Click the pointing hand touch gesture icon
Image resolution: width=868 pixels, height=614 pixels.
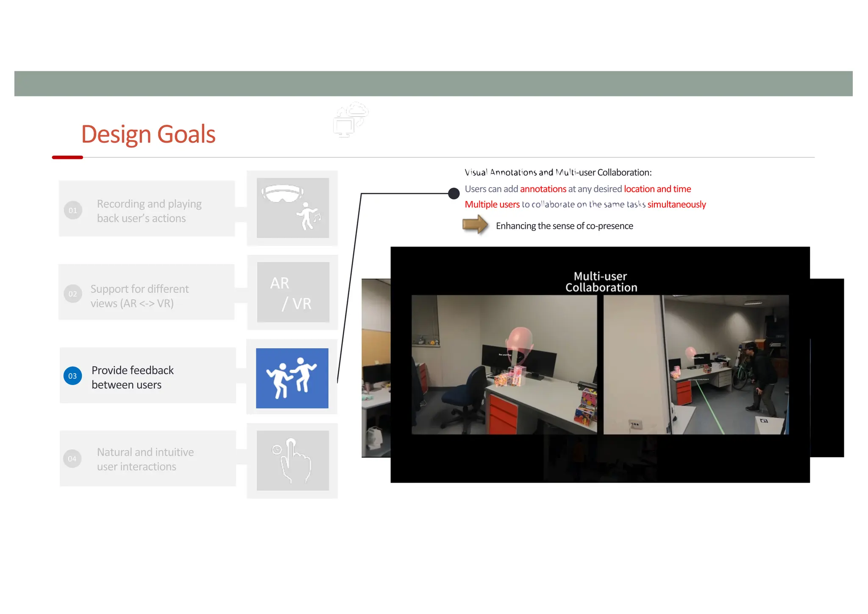pyautogui.click(x=292, y=460)
